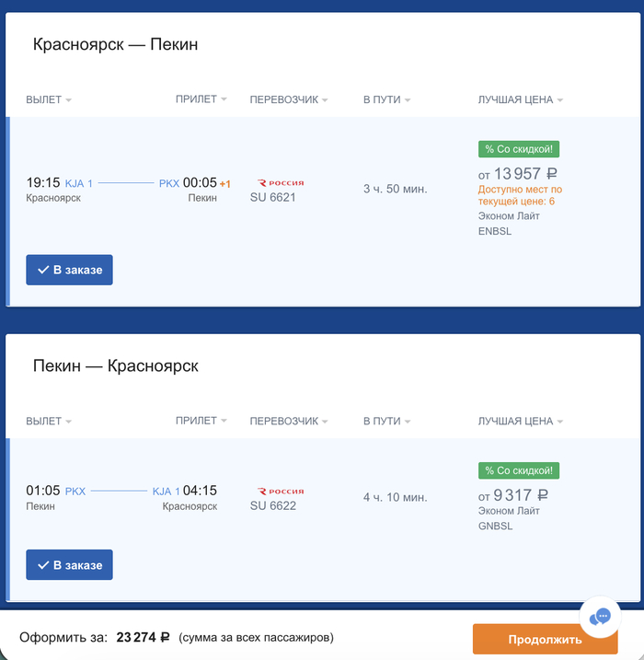Sort Красноярск — Пекин flights by ЛУЧШАЯ ЦЕНА
Image resolution: width=644 pixels, height=660 pixels.
point(520,99)
